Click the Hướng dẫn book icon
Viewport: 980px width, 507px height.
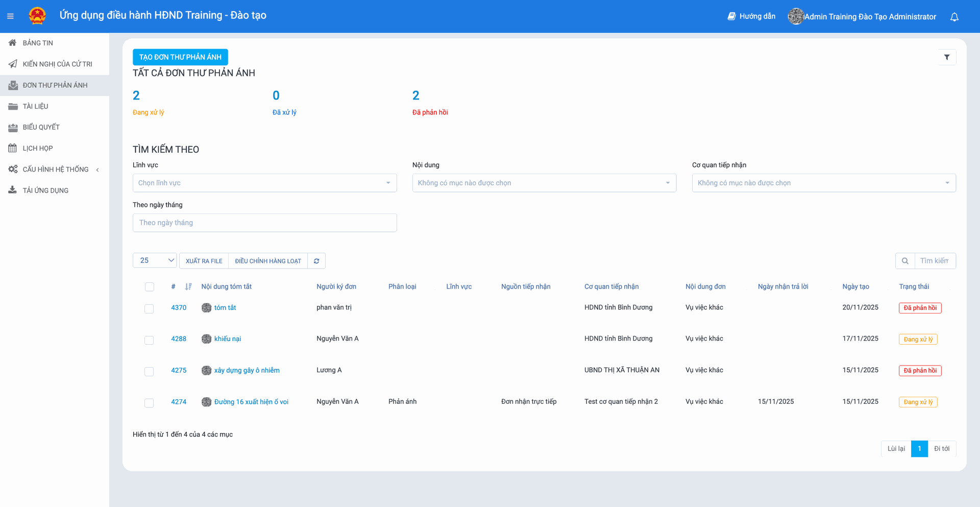[x=731, y=16]
